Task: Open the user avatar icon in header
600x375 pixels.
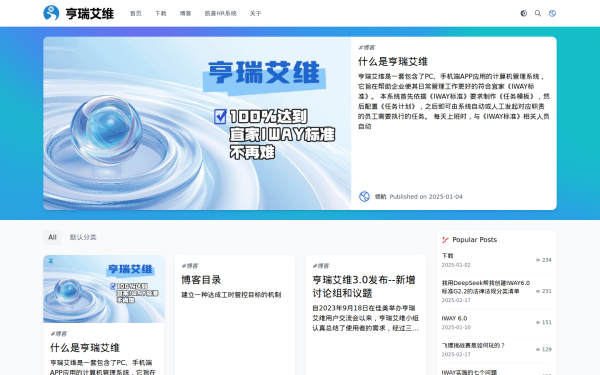Action: [x=552, y=13]
